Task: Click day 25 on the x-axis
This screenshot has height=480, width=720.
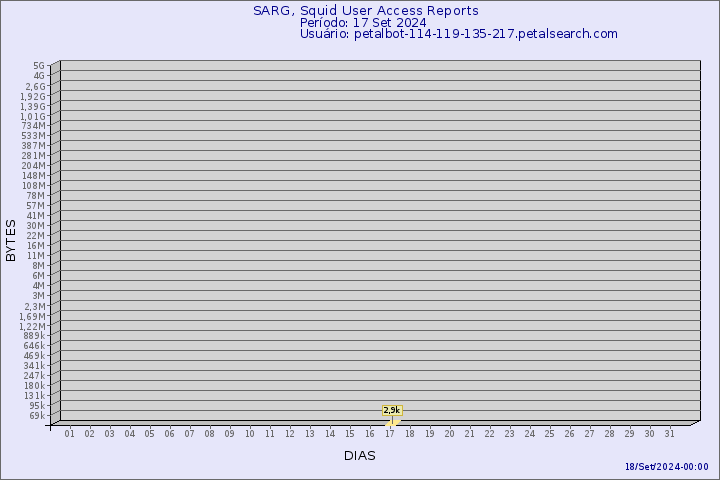Action: click(x=550, y=434)
